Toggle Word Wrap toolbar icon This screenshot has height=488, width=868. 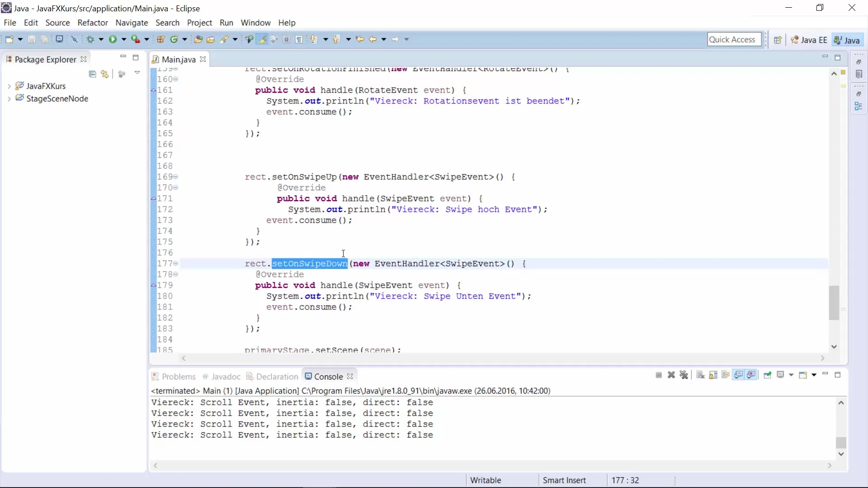pyautogui.click(x=274, y=39)
